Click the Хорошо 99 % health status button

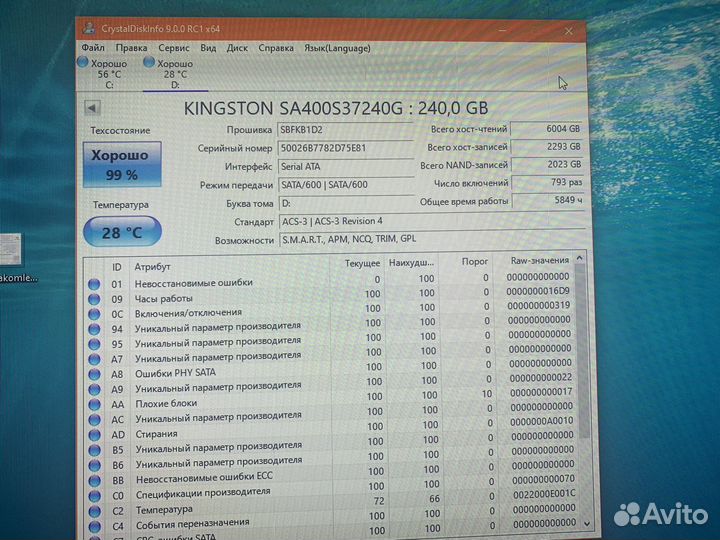122,164
